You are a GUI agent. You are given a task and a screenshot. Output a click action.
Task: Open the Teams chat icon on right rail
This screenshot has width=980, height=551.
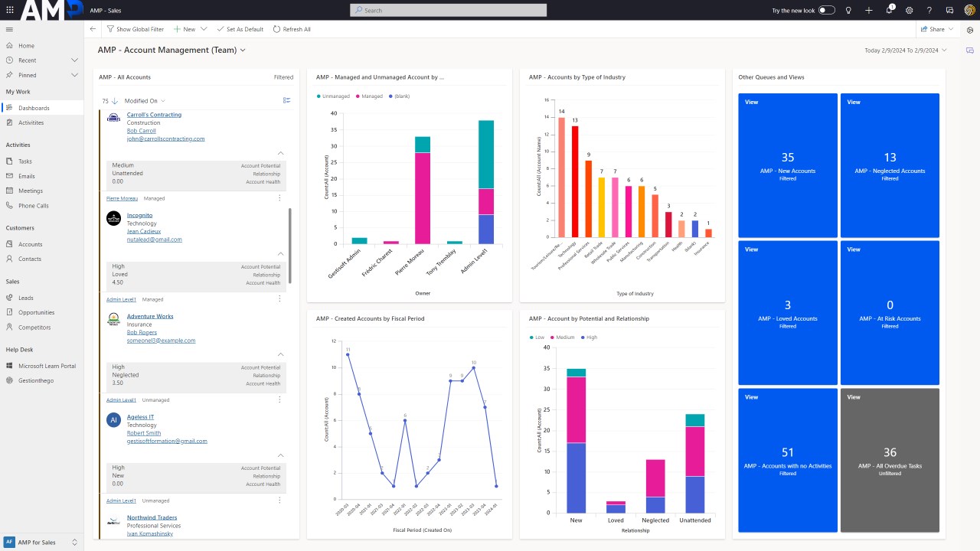coord(970,50)
